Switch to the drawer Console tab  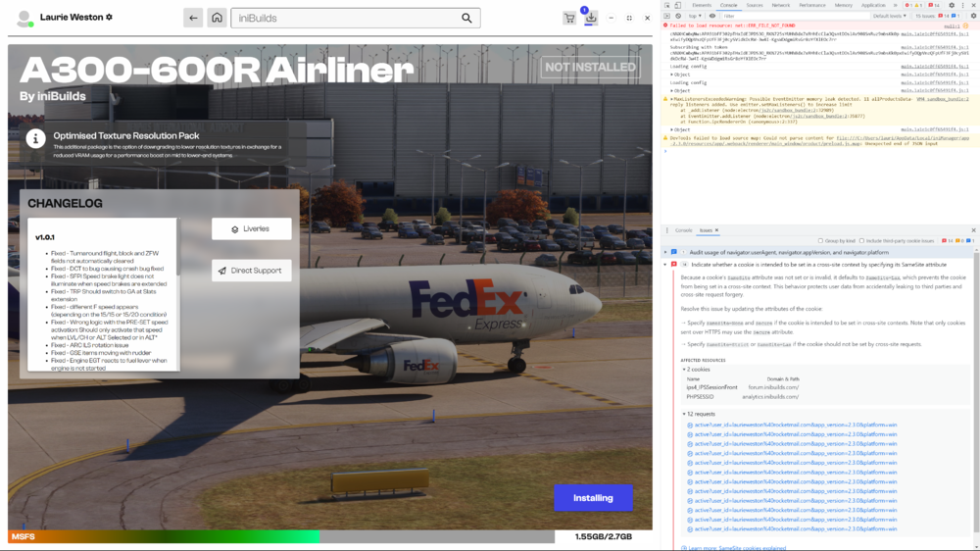tap(684, 230)
